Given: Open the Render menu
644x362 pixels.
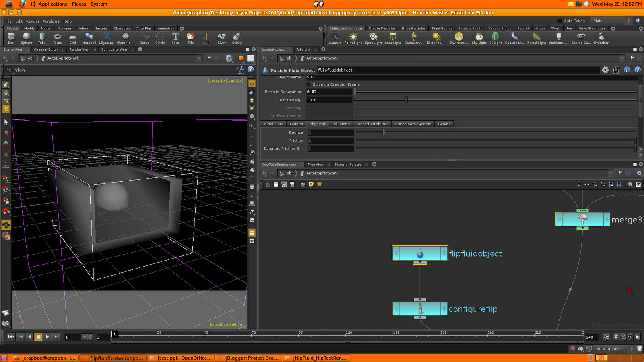Looking at the screenshot, I should coord(33,21).
